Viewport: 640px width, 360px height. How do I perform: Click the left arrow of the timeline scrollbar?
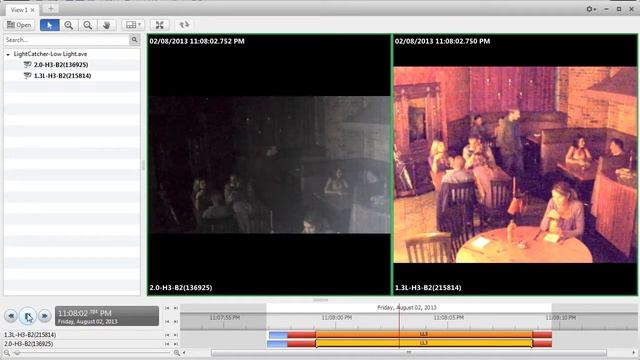point(184,352)
